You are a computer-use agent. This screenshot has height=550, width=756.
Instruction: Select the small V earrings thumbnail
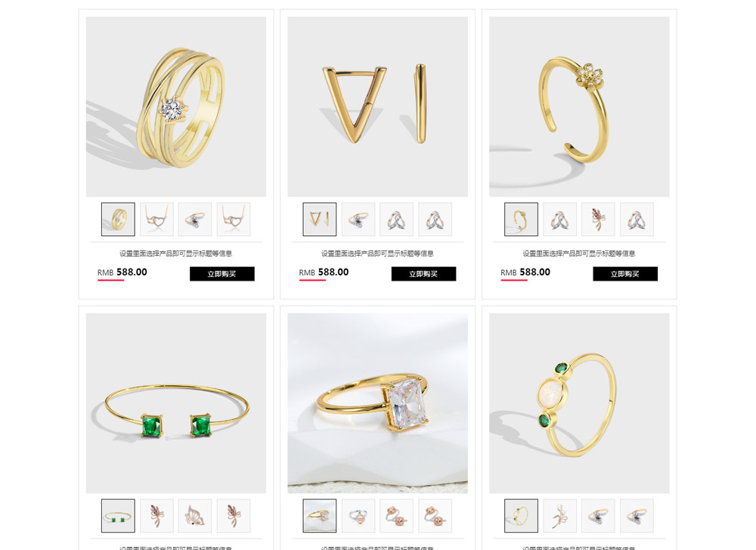[x=320, y=219]
